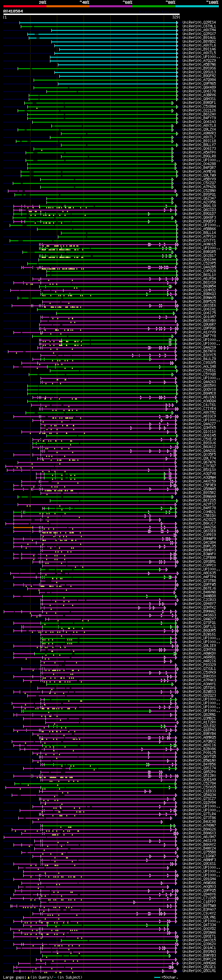Screen dimensions: 222x980
Task: Select hit UniRef100_Q9FM65
Action: (199, 84)
